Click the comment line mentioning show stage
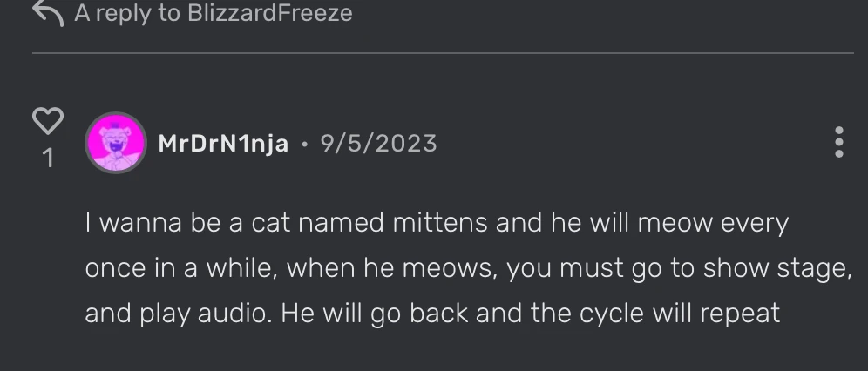Image resolution: width=868 pixels, height=371 pixels. 468,268
